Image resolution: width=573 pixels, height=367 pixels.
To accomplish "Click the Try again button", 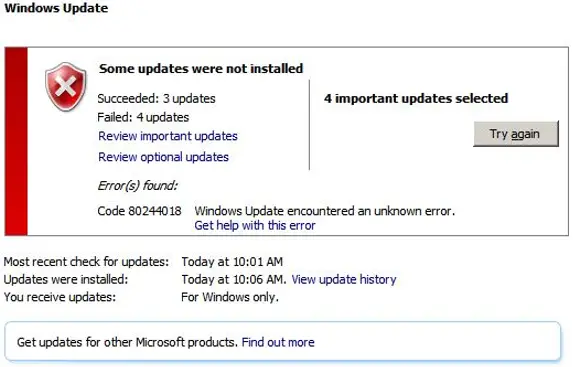I will (x=516, y=134).
